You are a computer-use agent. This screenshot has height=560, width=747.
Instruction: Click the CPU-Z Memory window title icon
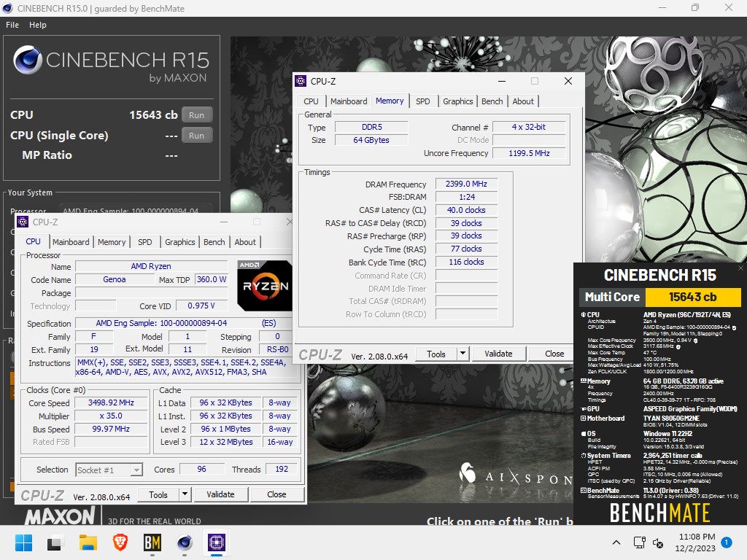click(301, 81)
